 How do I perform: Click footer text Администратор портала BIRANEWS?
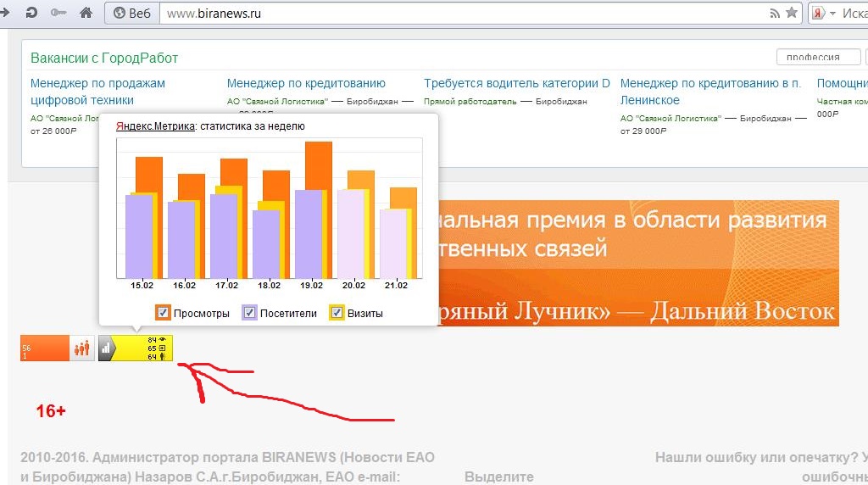213,457
